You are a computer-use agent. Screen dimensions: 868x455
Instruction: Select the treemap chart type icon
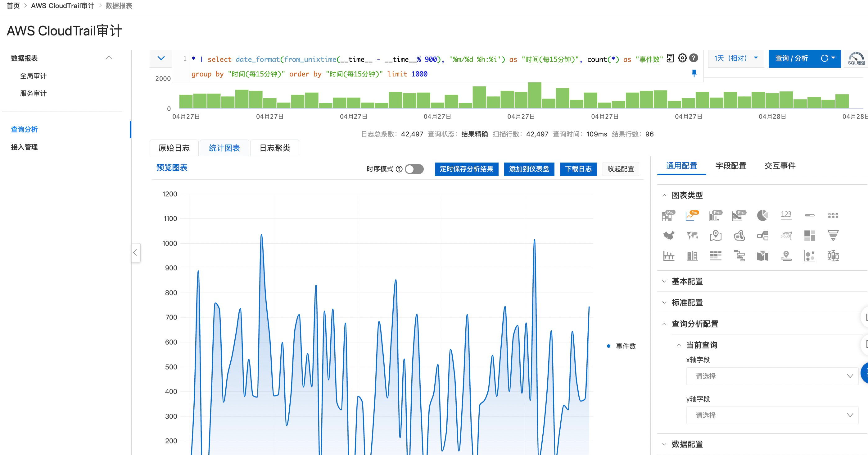coord(809,236)
